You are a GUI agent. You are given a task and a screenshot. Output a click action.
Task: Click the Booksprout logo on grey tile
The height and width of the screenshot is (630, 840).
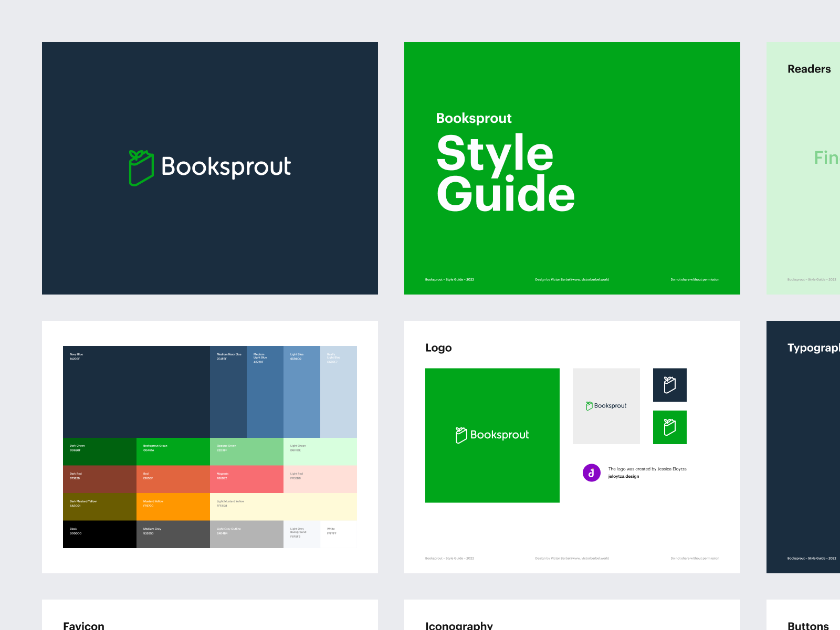[x=606, y=406]
